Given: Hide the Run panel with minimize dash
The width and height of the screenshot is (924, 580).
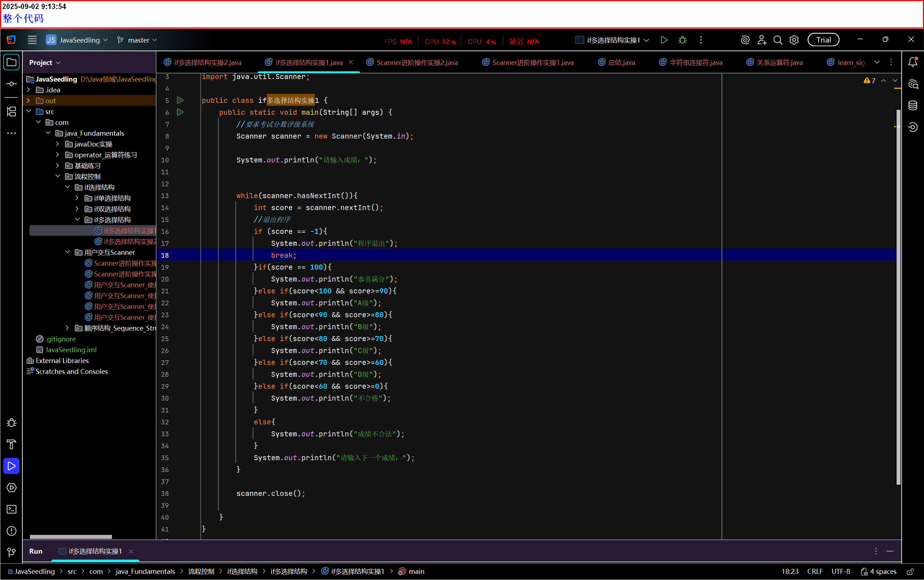Looking at the screenshot, I should click(x=890, y=551).
